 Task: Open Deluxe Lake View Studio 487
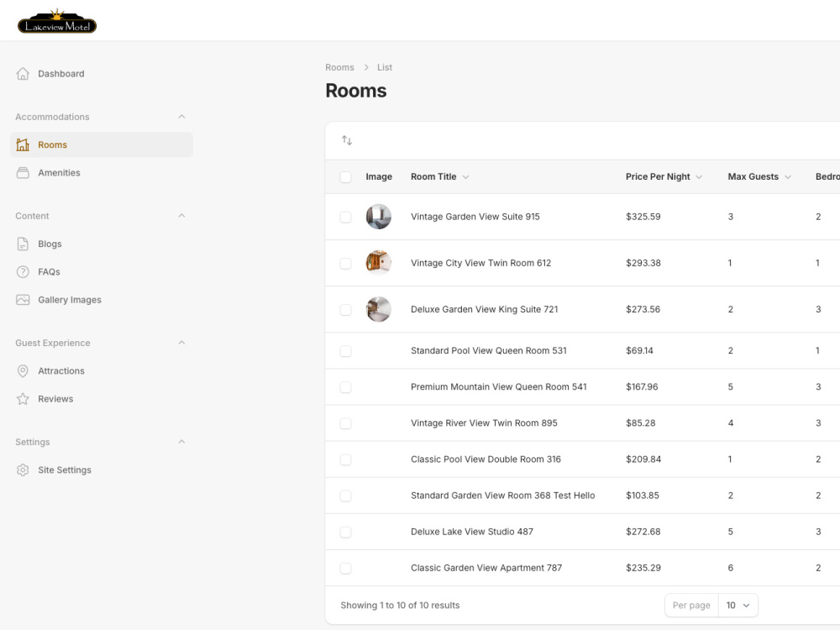(x=472, y=532)
